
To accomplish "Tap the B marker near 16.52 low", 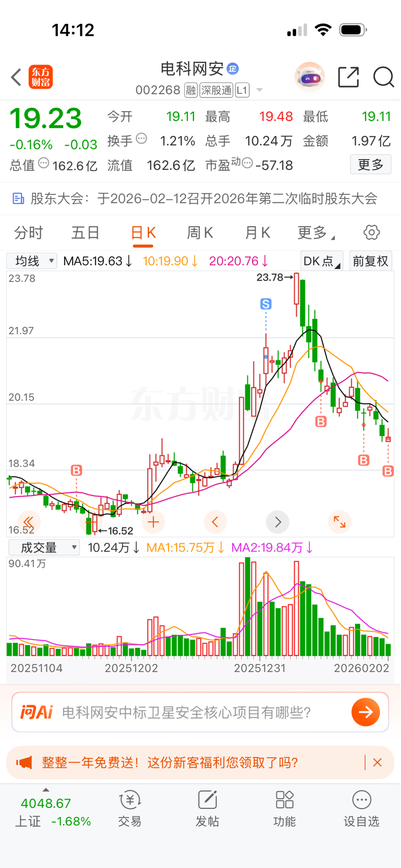I will tap(77, 471).
